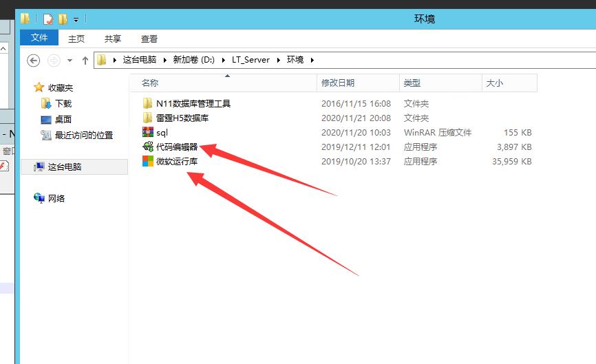The height and width of the screenshot is (364, 596).
Task: Click the sql WinRAR archive icon
Action: [x=147, y=132]
